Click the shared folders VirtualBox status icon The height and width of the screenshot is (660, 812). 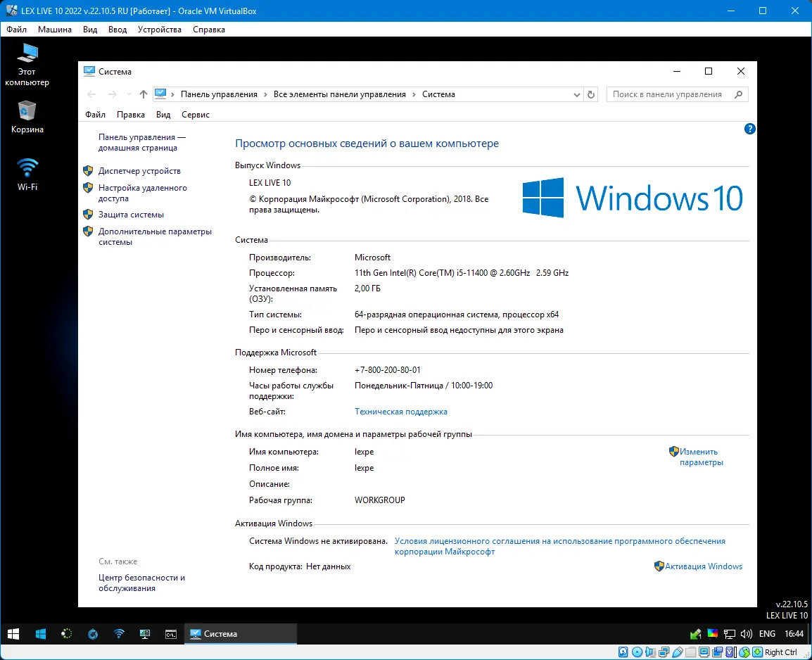[x=691, y=652]
